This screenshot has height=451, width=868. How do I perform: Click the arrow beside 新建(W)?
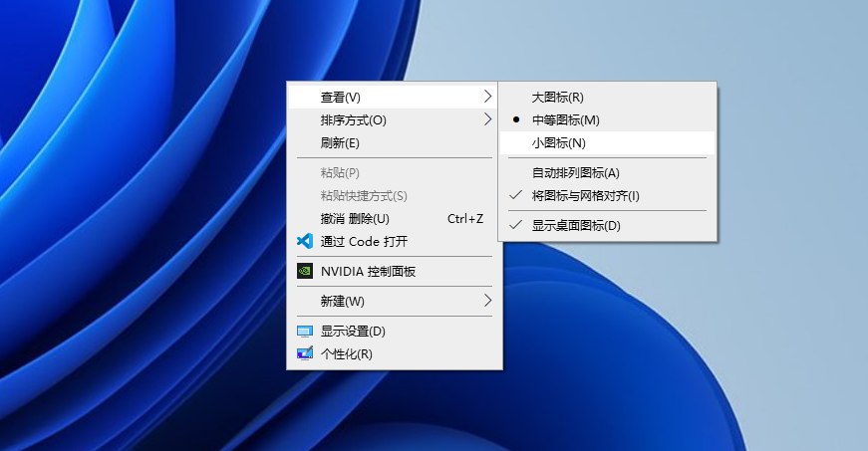(x=487, y=301)
